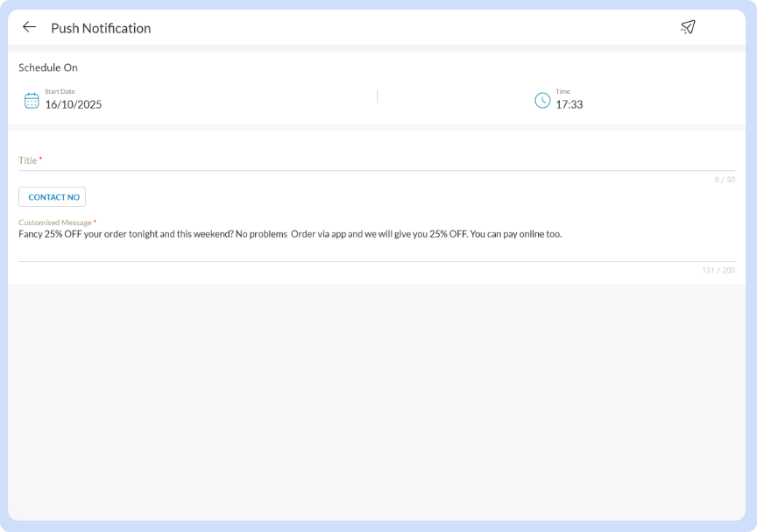The height and width of the screenshot is (532, 757).
Task: Click the clock icon beside Time
Action: coord(542,100)
